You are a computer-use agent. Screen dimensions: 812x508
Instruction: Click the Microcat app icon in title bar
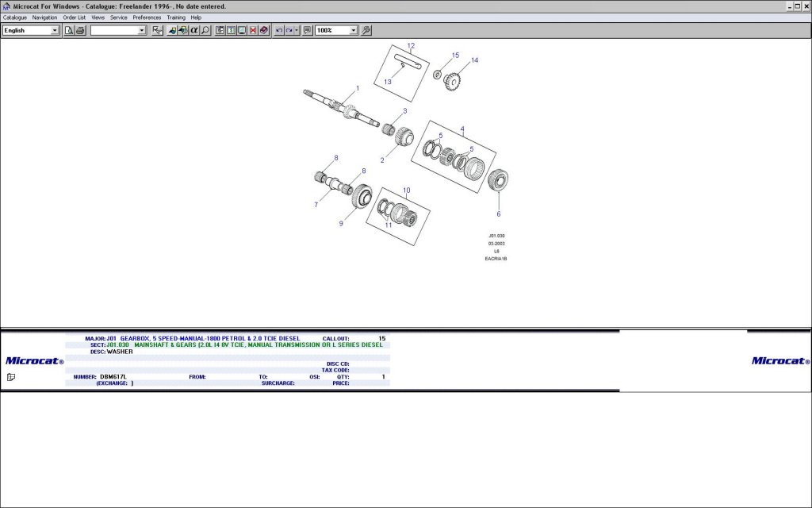[6, 6]
